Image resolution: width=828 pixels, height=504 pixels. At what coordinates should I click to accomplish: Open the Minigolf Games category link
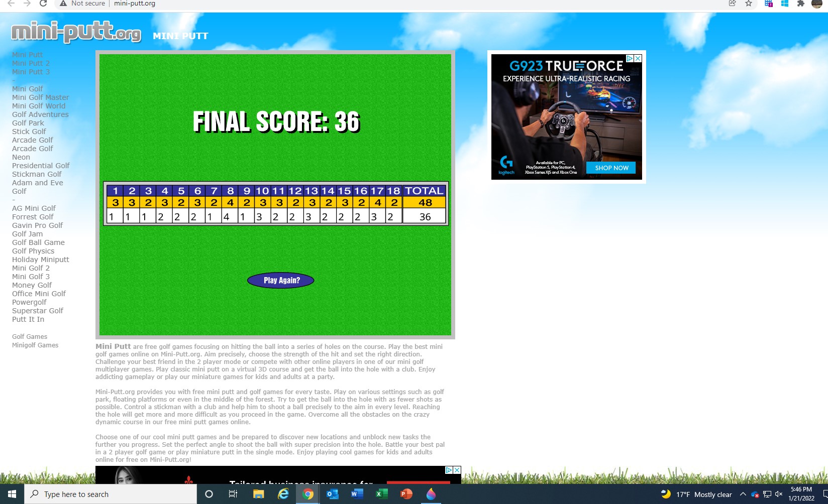click(35, 345)
